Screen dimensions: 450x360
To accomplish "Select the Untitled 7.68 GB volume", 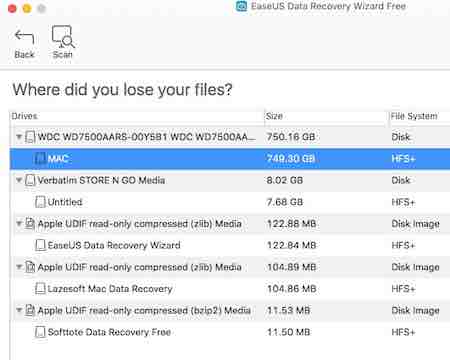I will click(230, 202).
